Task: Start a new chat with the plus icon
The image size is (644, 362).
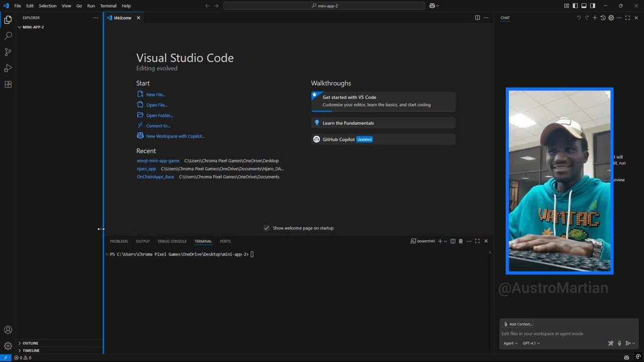Action: point(595,18)
